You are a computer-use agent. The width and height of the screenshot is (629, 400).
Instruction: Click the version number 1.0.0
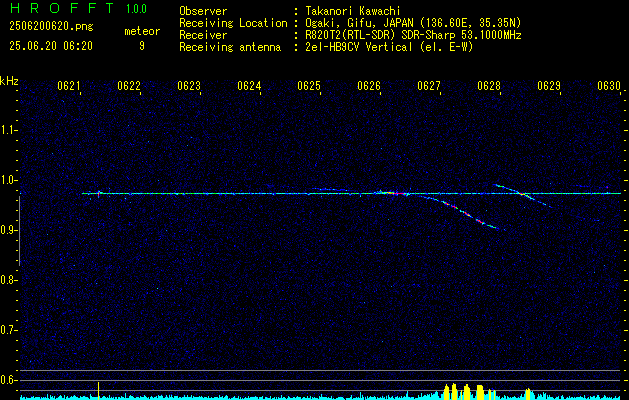[x=136, y=9]
